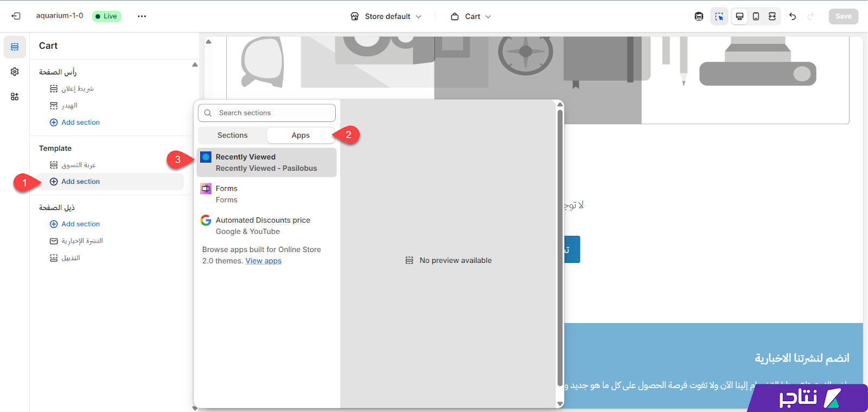Image resolution: width=868 pixels, height=412 pixels.
Task: Click the Template group heading
Action: (55, 149)
